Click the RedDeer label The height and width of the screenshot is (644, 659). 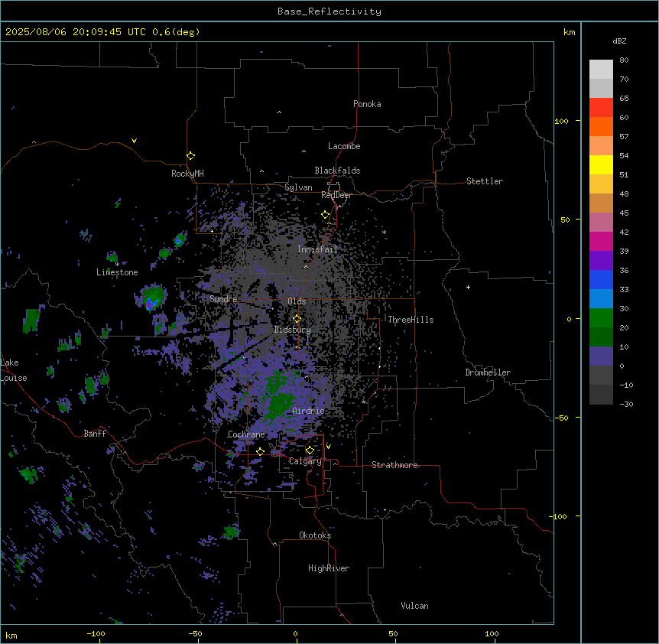(x=336, y=195)
